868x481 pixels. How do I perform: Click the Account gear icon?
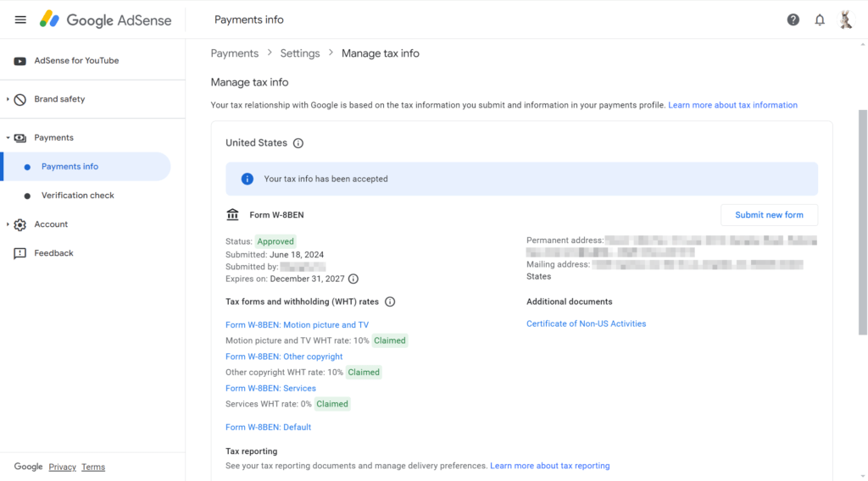coord(20,224)
